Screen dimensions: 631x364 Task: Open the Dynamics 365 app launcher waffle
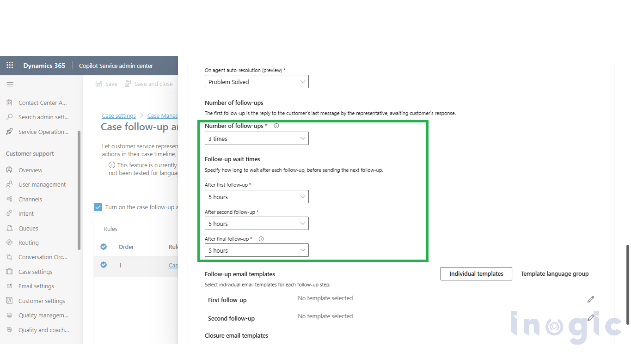[10, 66]
